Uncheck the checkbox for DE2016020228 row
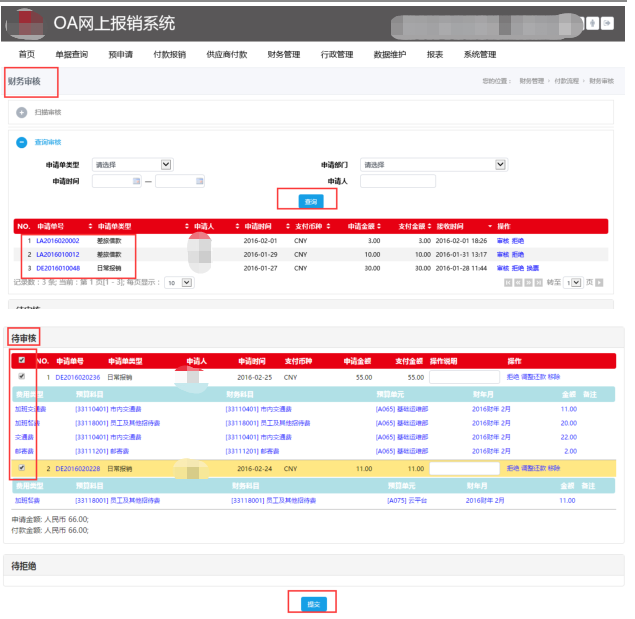The image size is (635, 619). [x=23, y=468]
